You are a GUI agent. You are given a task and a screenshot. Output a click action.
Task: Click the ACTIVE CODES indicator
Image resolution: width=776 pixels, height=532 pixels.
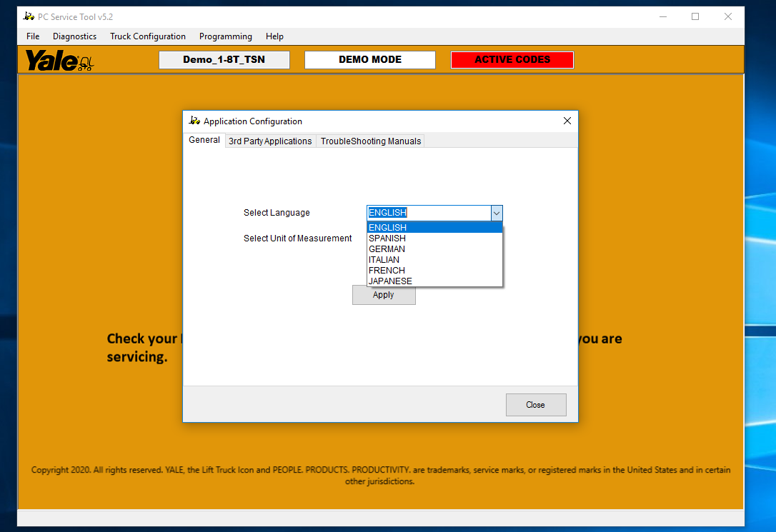512,60
